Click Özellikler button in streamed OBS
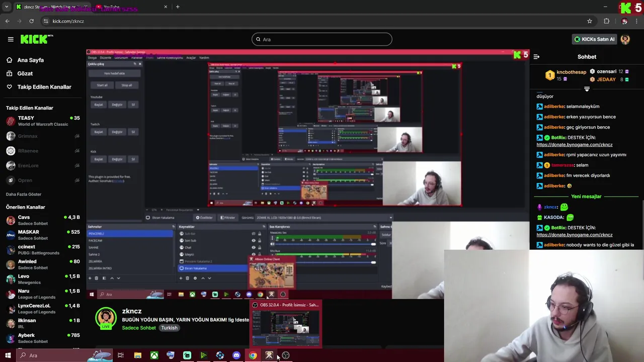The image size is (644, 362). [205, 218]
